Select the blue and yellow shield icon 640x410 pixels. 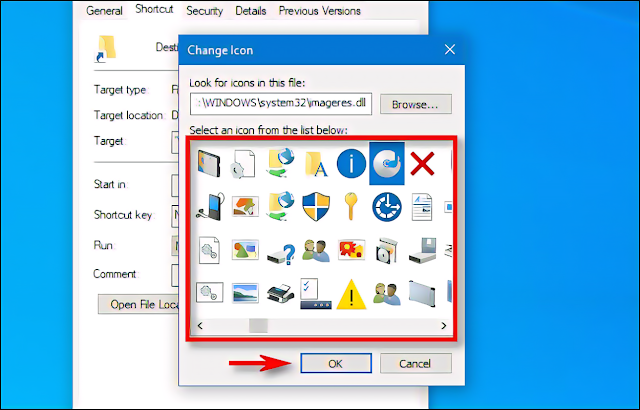pyautogui.click(x=316, y=206)
